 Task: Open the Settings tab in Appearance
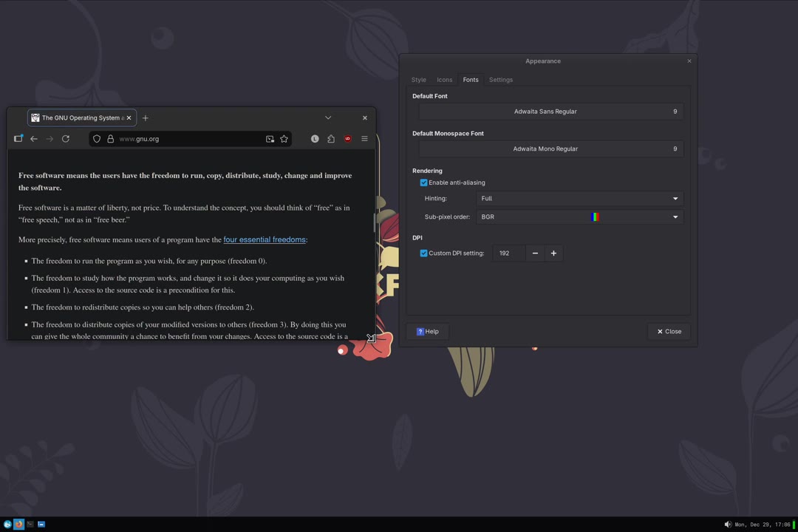[501, 80]
